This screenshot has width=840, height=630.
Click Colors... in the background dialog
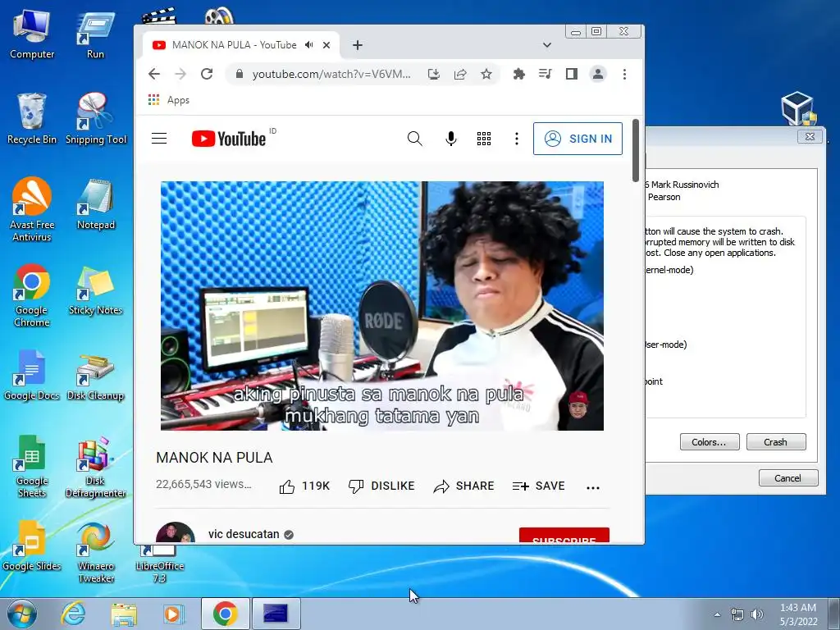(710, 442)
